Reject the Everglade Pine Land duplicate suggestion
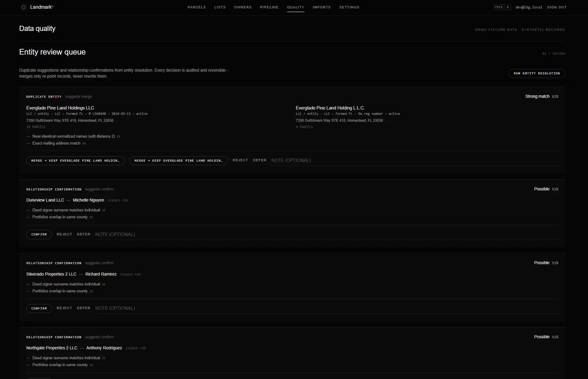 coord(240,160)
